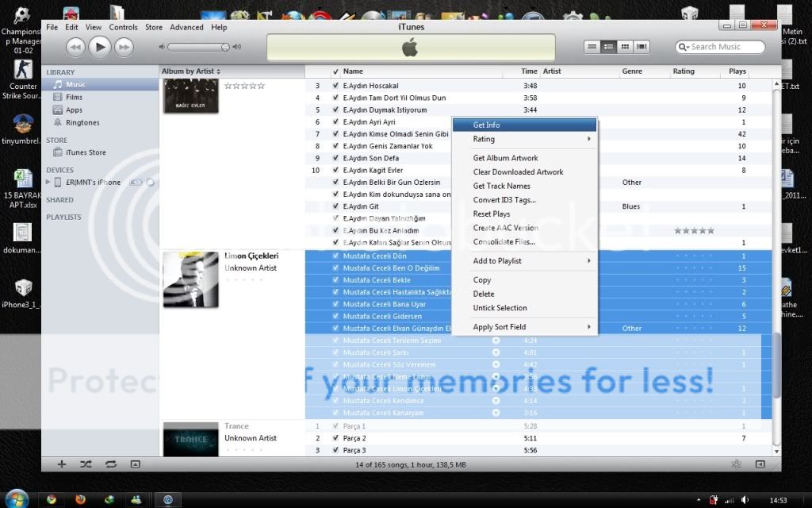Expand the Apply Sort Field submenu

point(525,327)
